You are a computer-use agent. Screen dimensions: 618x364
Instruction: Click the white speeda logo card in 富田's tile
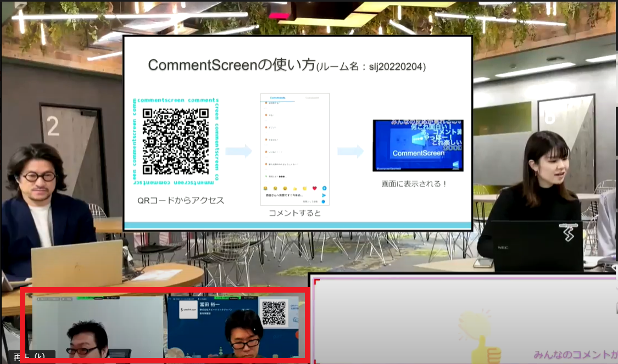click(188, 310)
